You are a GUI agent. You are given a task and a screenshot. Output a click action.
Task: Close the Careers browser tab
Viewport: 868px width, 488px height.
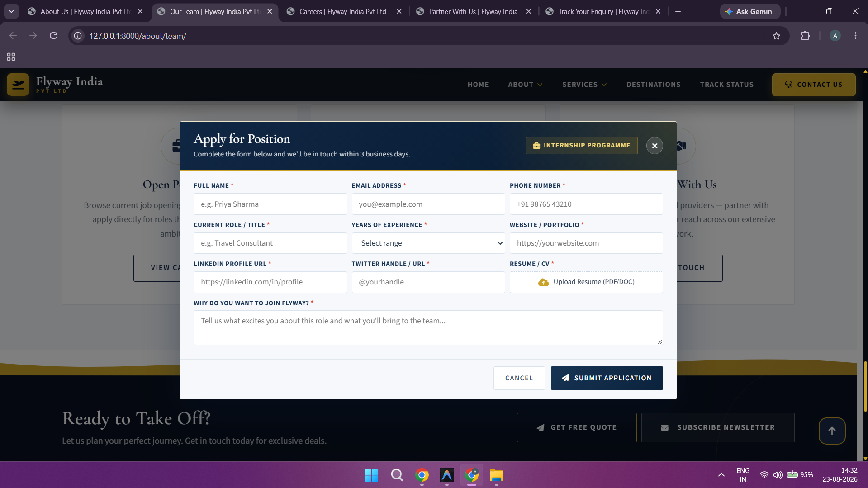(x=399, y=11)
